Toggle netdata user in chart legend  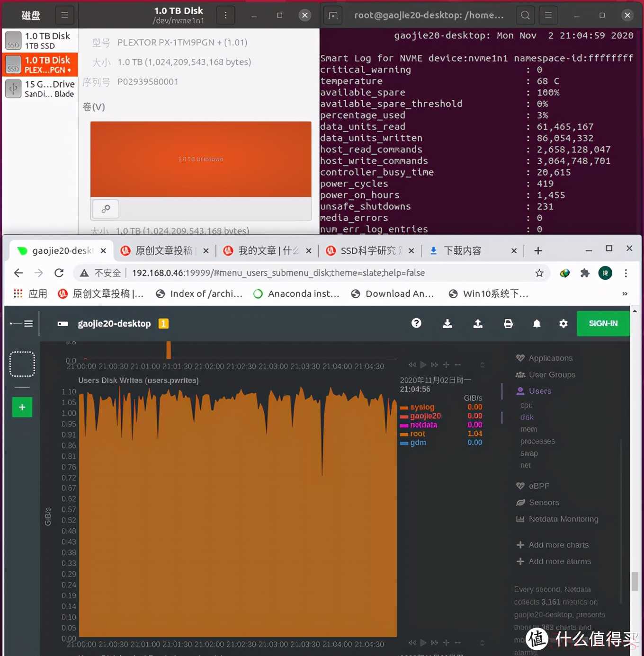423,425
